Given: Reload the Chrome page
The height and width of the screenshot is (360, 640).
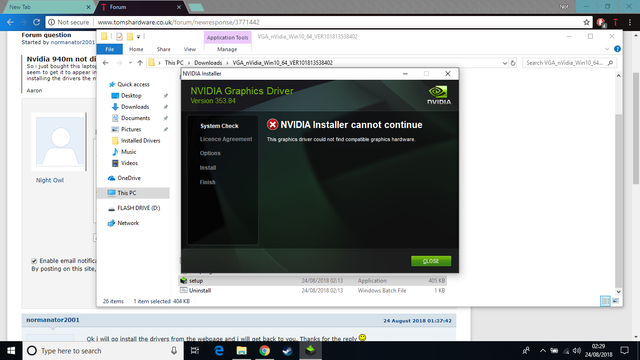Looking at the screenshot, I should pos(36,22).
